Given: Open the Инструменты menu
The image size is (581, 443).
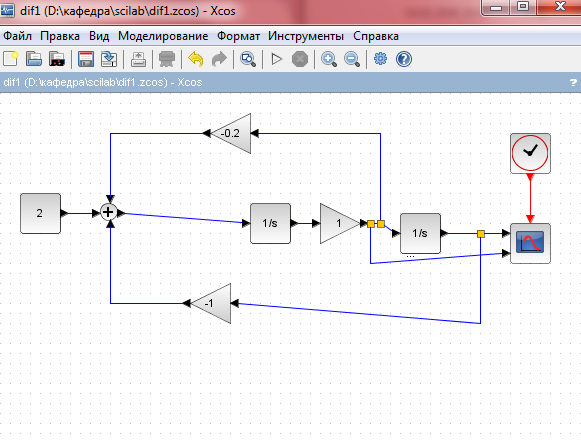Looking at the screenshot, I should click(x=306, y=36).
